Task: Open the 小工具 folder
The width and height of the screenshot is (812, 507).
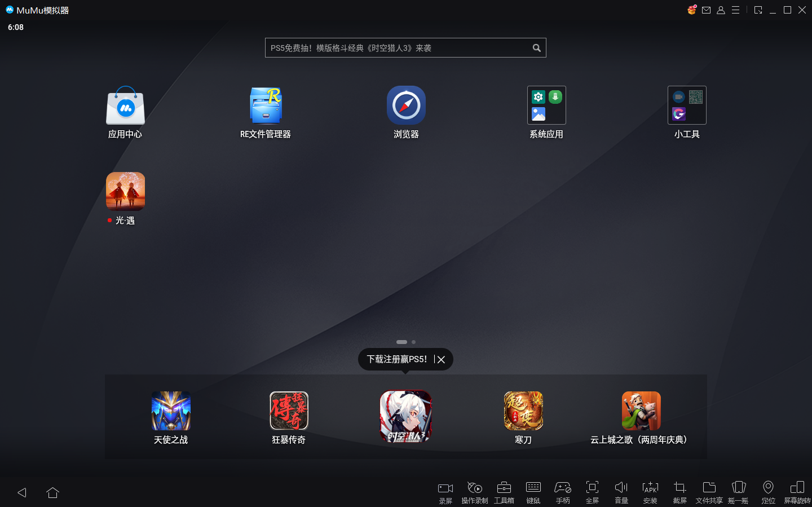Action: coord(687,105)
